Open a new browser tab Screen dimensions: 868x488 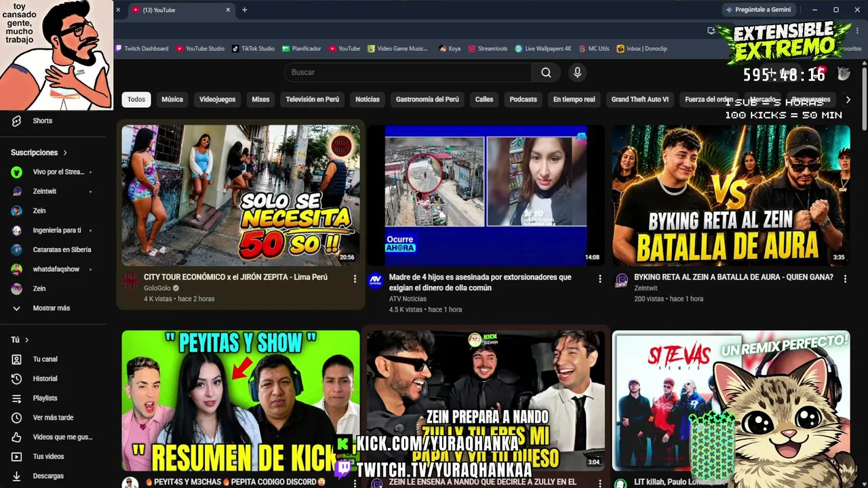[245, 10]
